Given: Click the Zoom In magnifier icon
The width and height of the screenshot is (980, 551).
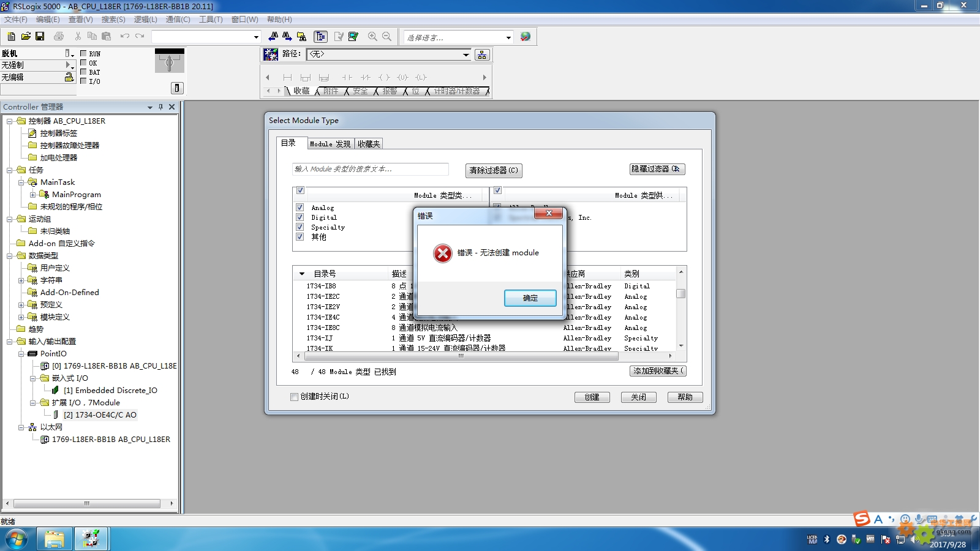Looking at the screenshot, I should click(x=372, y=37).
